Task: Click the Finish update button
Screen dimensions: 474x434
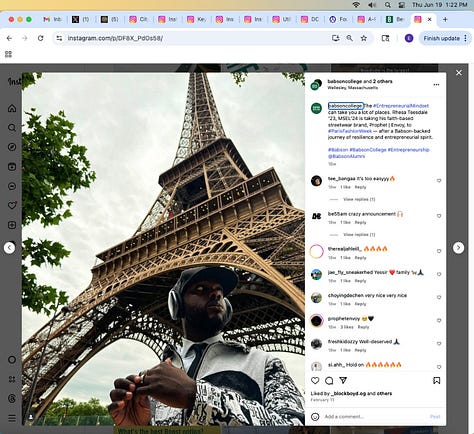Action: [x=442, y=38]
